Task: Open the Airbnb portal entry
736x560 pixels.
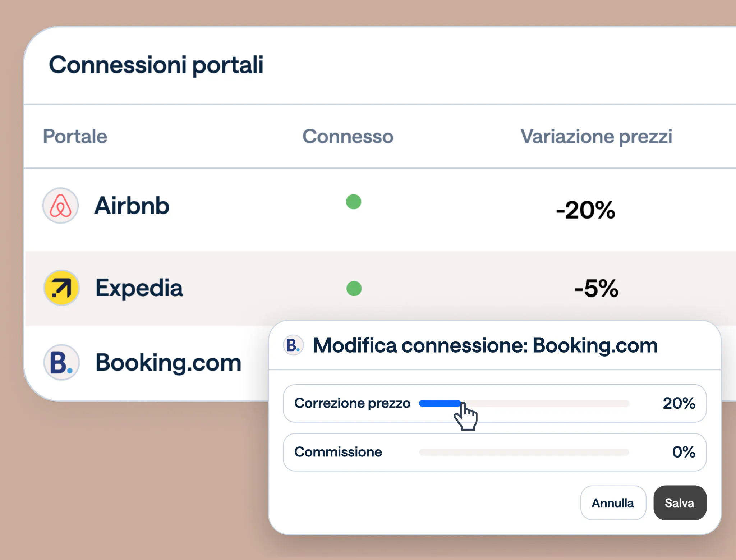Action: [x=132, y=206]
